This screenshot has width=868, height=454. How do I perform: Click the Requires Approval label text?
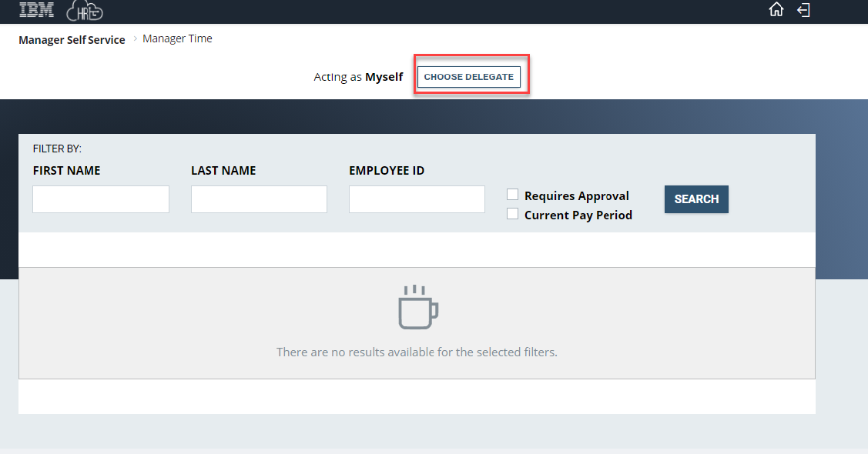[x=576, y=195]
